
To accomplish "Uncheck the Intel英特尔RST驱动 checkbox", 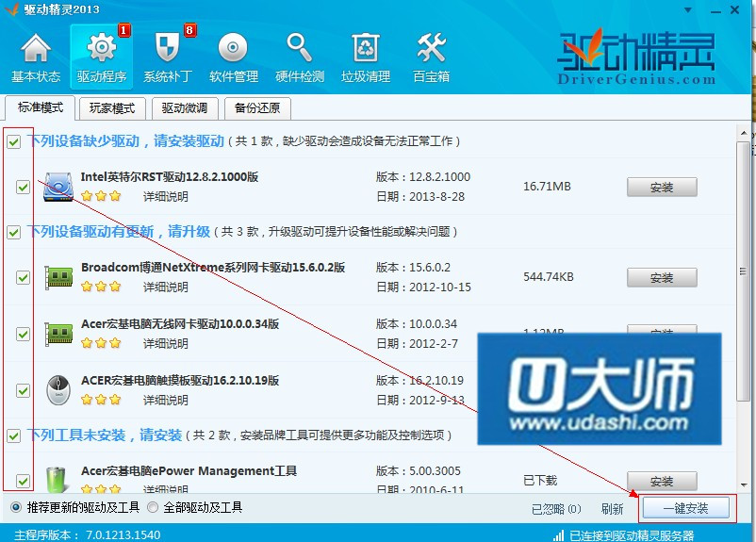I will pyautogui.click(x=23, y=188).
